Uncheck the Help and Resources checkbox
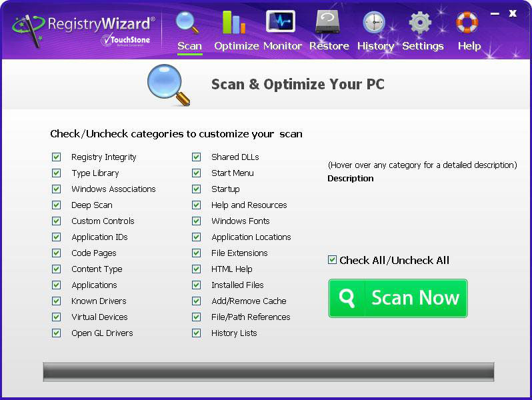This screenshot has height=400, width=532. [x=196, y=205]
